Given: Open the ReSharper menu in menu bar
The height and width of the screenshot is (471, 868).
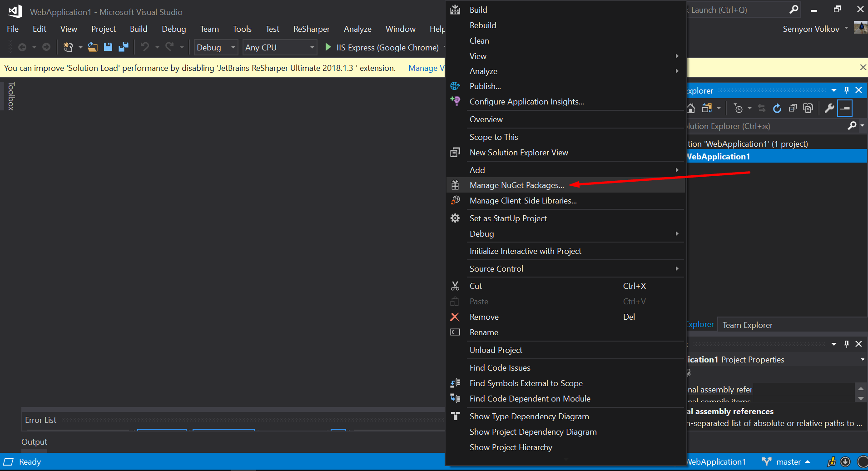Looking at the screenshot, I should point(311,29).
